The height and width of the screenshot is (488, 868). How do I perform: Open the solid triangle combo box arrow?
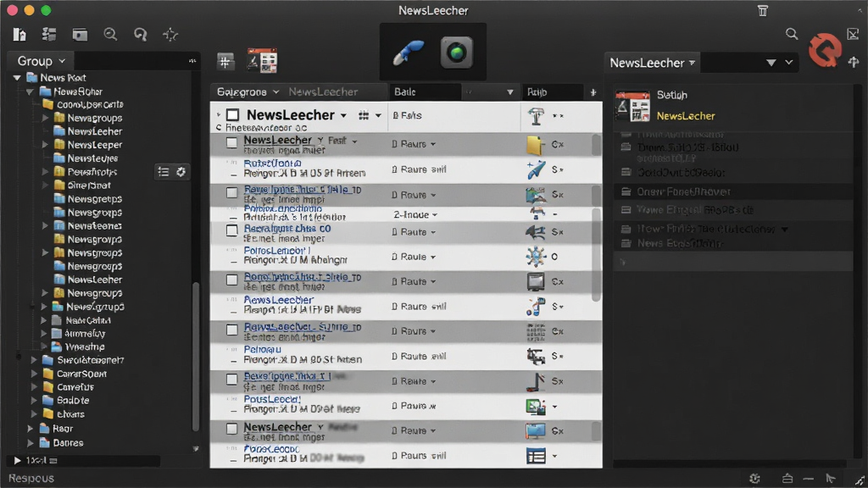point(771,63)
